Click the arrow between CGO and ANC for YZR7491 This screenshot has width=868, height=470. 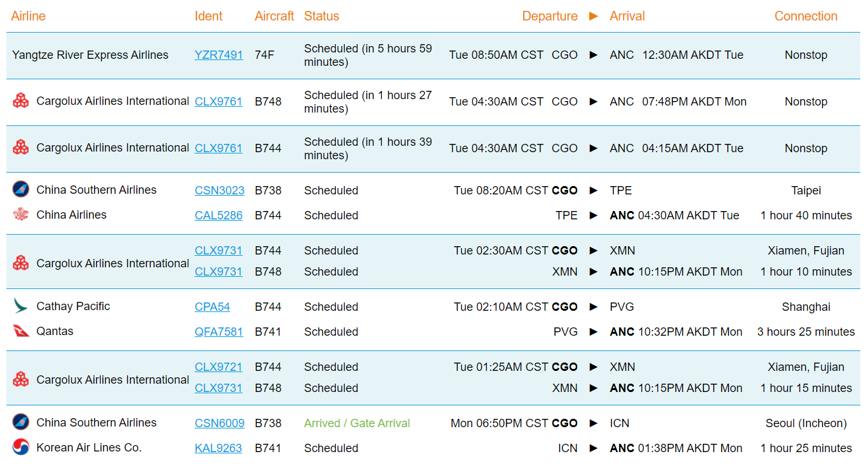point(594,55)
